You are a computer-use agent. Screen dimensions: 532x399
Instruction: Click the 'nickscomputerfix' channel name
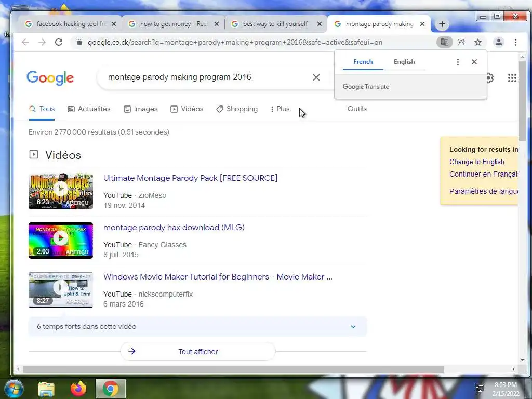[166, 294]
